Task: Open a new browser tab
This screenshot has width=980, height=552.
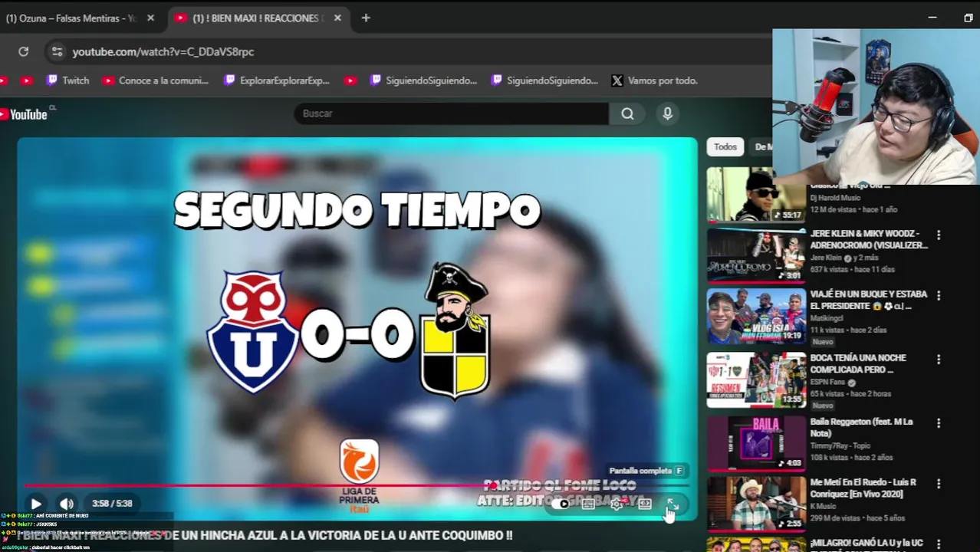Action: tap(366, 18)
